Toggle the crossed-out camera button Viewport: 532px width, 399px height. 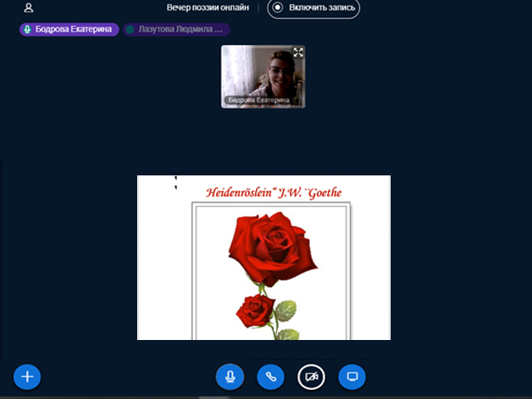click(312, 377)
